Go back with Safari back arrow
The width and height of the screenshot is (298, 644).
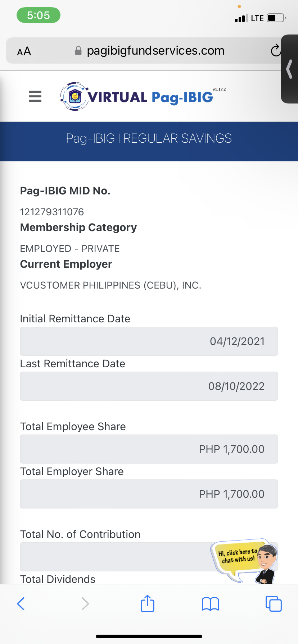pyautogui.click(x=21, y=603)
